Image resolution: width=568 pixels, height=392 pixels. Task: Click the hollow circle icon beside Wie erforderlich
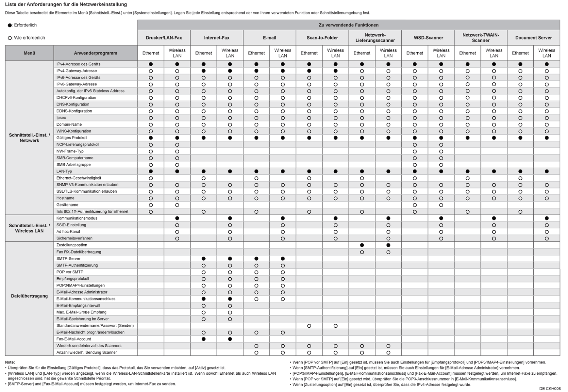click(x=10, y=38)
